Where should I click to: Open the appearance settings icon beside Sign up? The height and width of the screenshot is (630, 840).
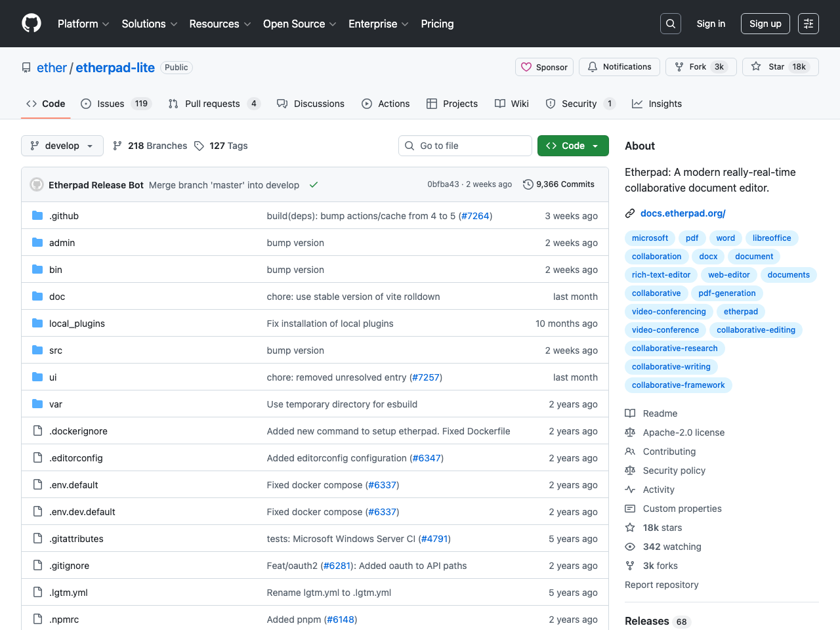pyautogui.click(x=808, y=24)
